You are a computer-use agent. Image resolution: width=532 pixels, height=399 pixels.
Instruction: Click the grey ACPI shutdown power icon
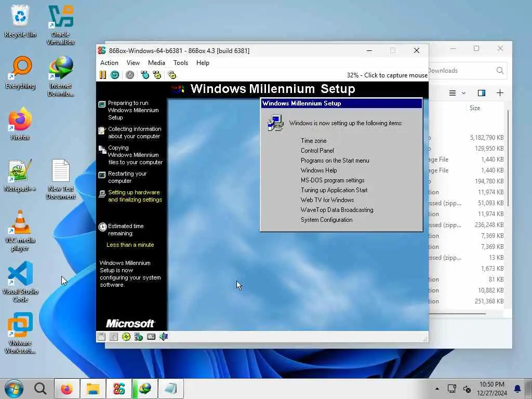click(130, 75)
